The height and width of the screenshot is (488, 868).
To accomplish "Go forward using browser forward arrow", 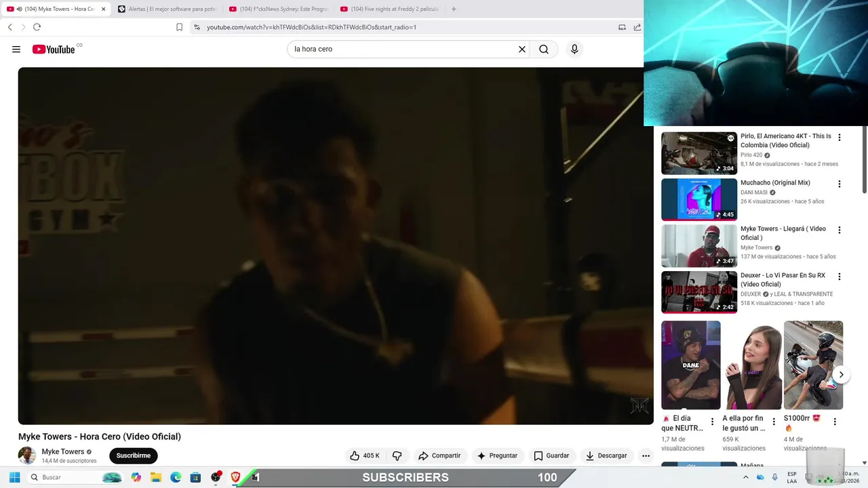I will [x=23, y=27].
